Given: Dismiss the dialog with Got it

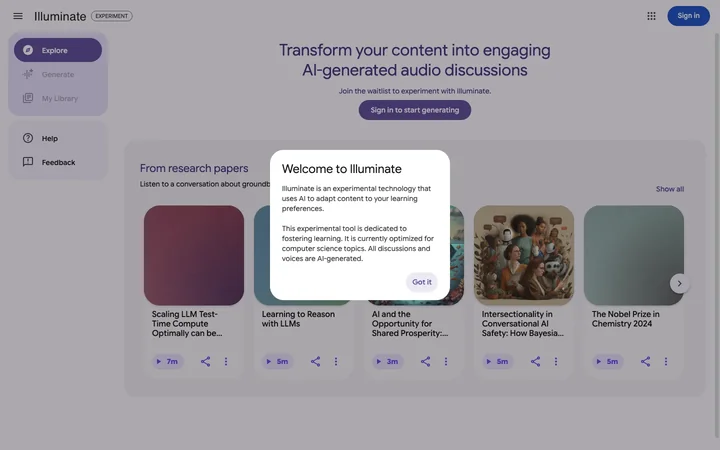Looking at the screenshot, I should coord(422,282).
